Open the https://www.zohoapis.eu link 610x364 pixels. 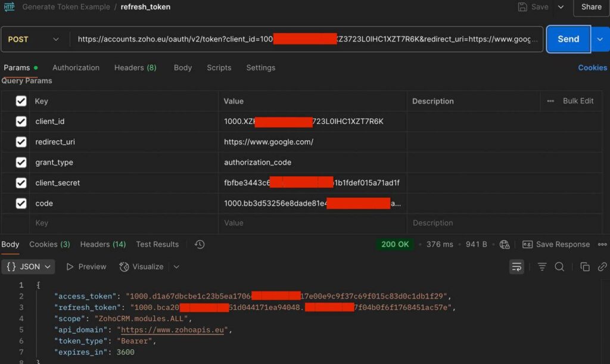pos(172,330)
